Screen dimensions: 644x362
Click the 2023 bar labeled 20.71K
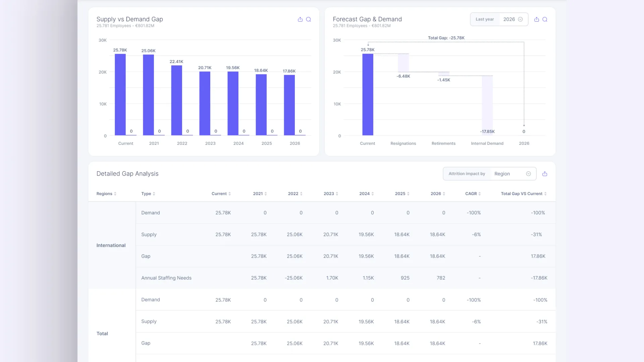pos(205,104)
